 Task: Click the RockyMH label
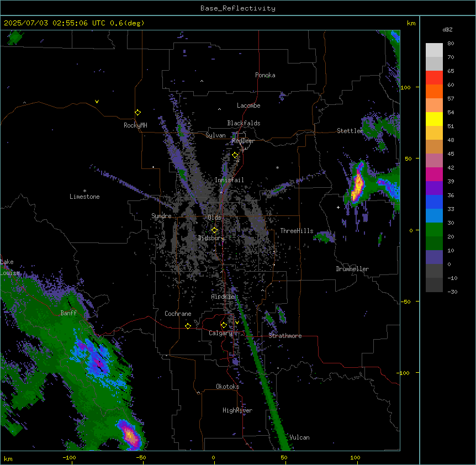(135, 125)
